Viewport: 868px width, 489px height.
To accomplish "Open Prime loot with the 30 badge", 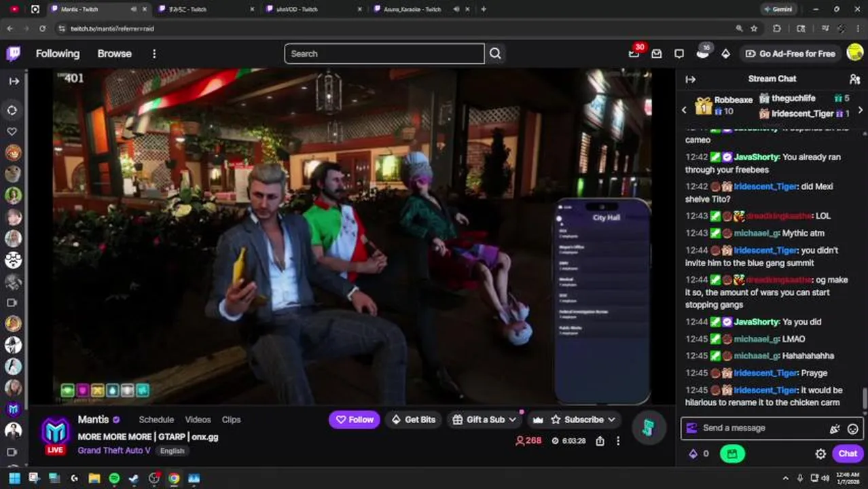I will [634, 53].
